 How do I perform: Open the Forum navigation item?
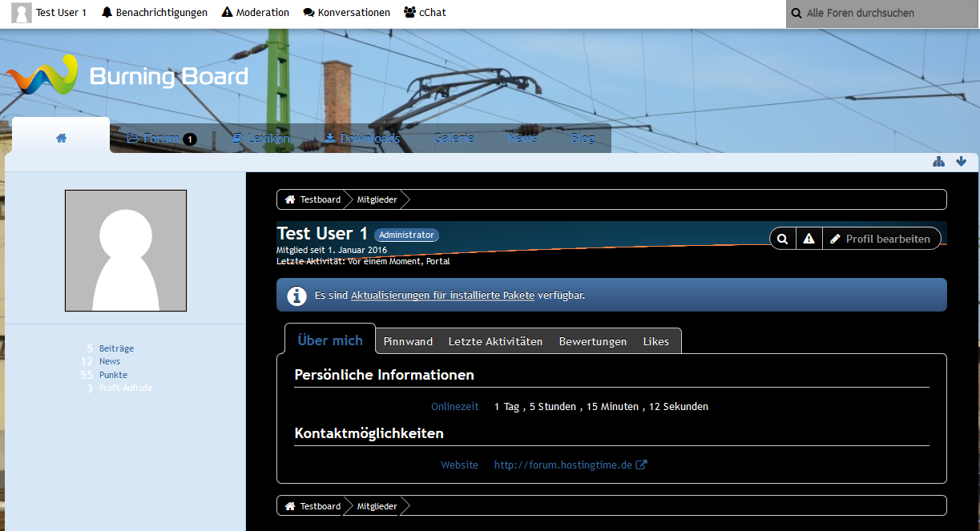[x=161, y=139]
